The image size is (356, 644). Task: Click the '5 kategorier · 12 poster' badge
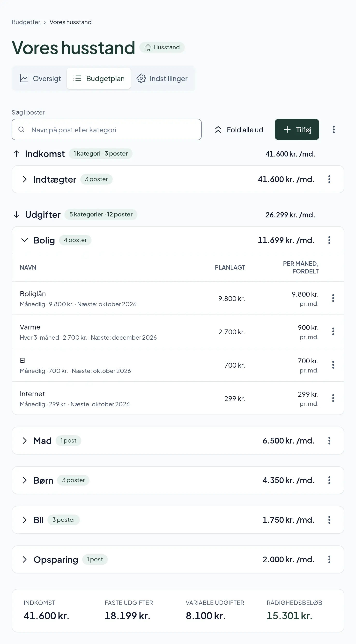coord(101,215)
